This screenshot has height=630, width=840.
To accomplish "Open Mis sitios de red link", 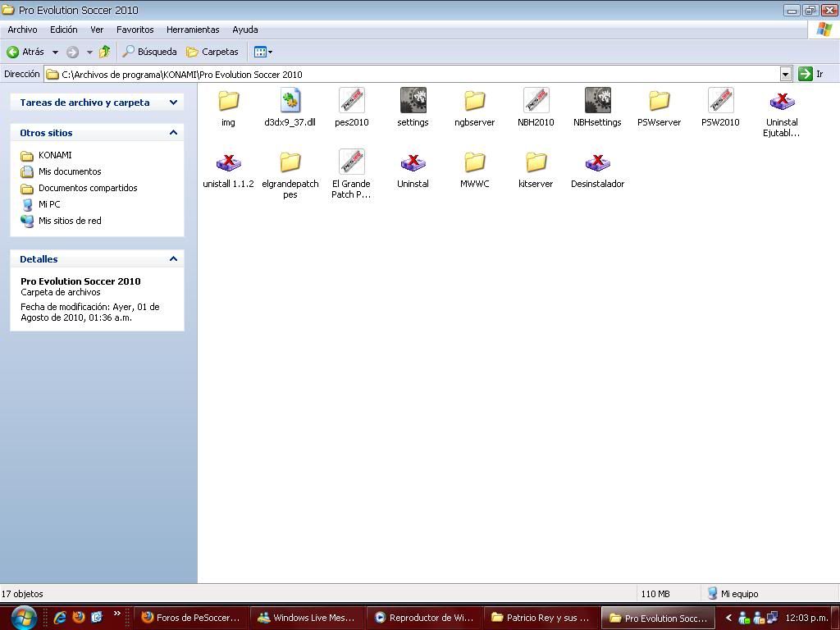I will 70,221.
